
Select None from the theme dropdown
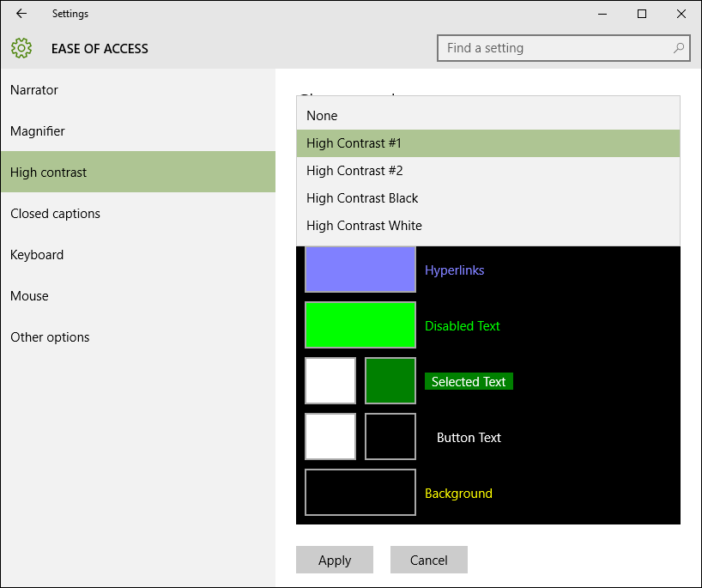click(x=487, y=116)
